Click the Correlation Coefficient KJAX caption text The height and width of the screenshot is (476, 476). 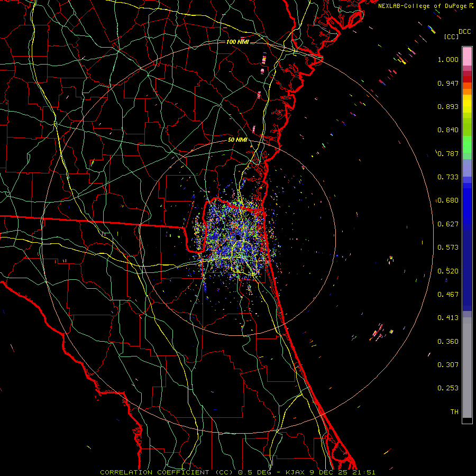click(237, 472)
